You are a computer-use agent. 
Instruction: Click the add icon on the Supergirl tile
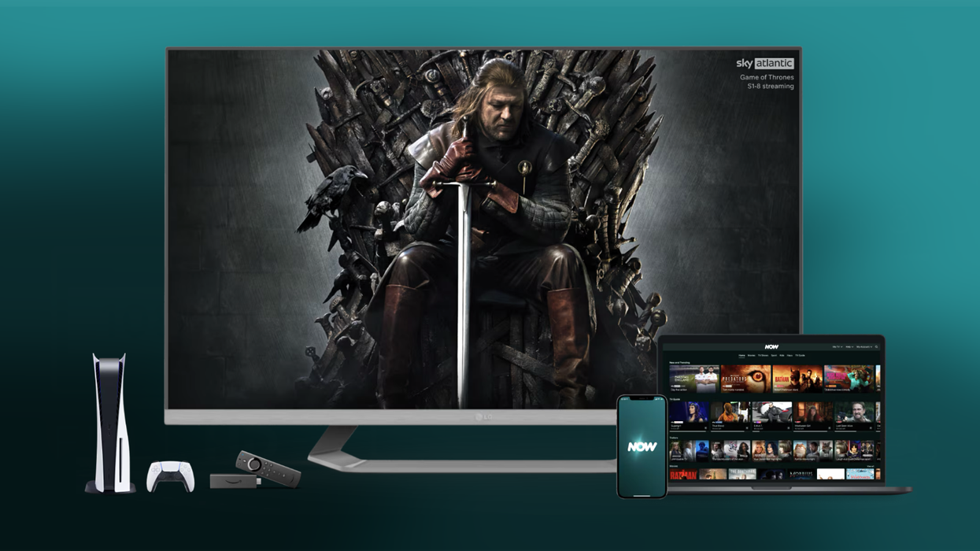[706, 427]
